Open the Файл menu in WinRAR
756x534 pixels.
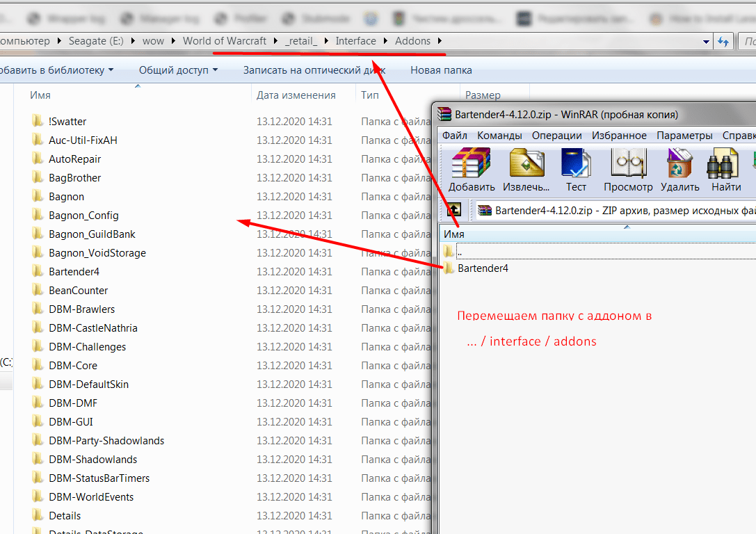click(454, 136)
